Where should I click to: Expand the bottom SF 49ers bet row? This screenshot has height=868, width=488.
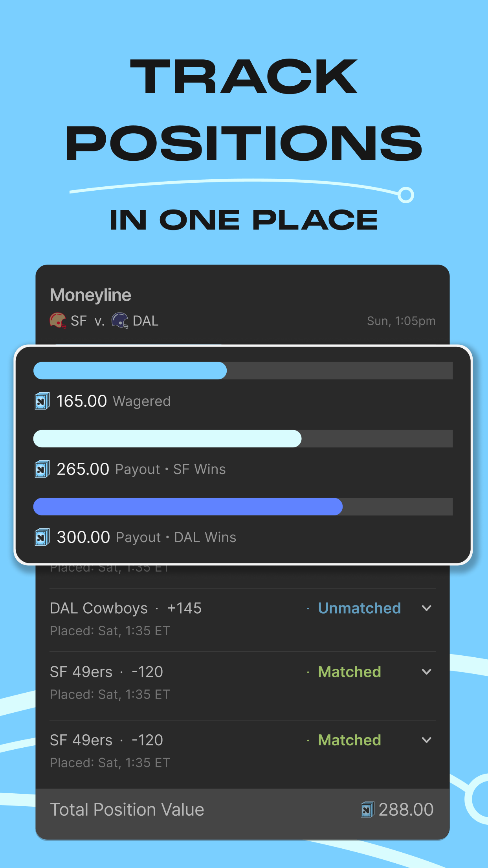(427, 740)
